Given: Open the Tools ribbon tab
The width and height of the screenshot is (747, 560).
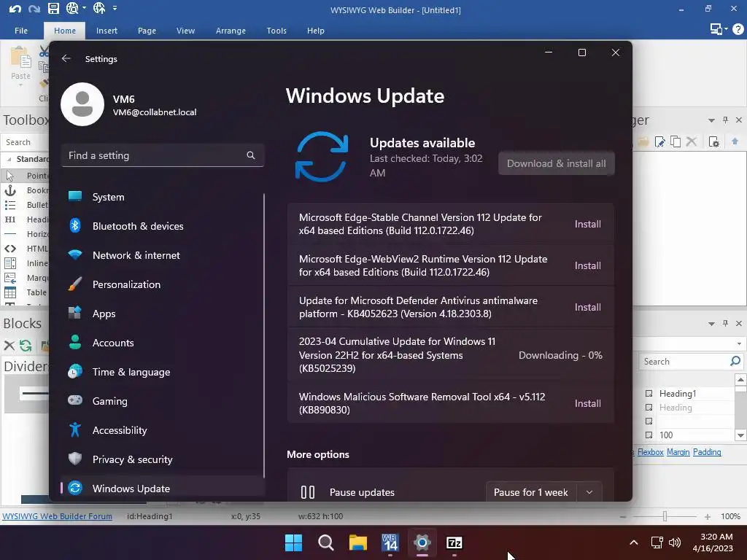Looking at the screenshot, I should [276, 31].
